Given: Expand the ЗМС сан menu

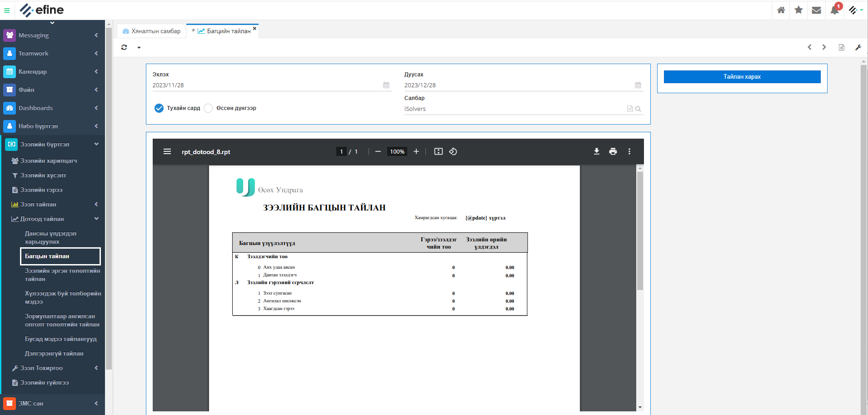Looking at the screenshot, I should coord(96,403).
